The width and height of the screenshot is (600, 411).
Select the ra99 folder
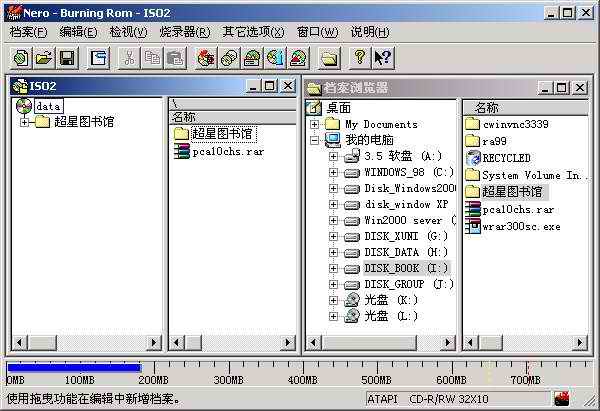tap(486, 141)
